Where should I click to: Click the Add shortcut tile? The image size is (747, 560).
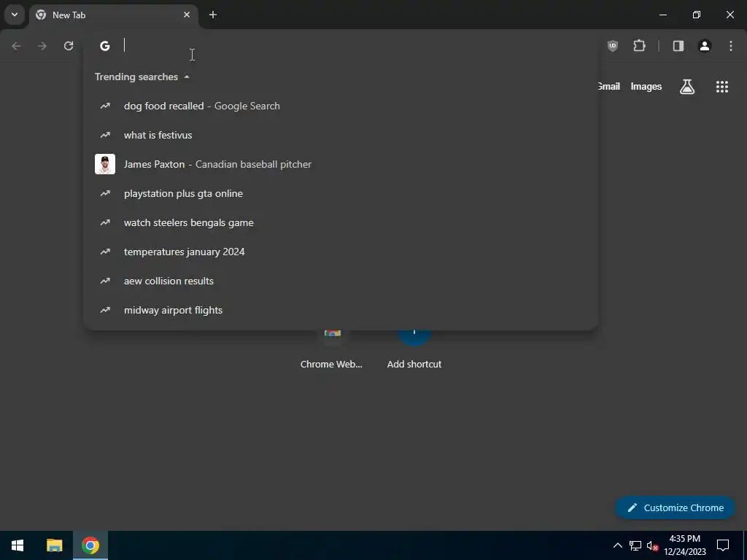click(x=414, y=350)
